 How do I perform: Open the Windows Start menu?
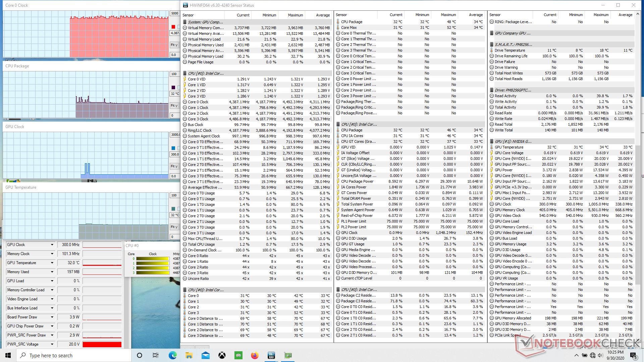(x=8, y=355)
